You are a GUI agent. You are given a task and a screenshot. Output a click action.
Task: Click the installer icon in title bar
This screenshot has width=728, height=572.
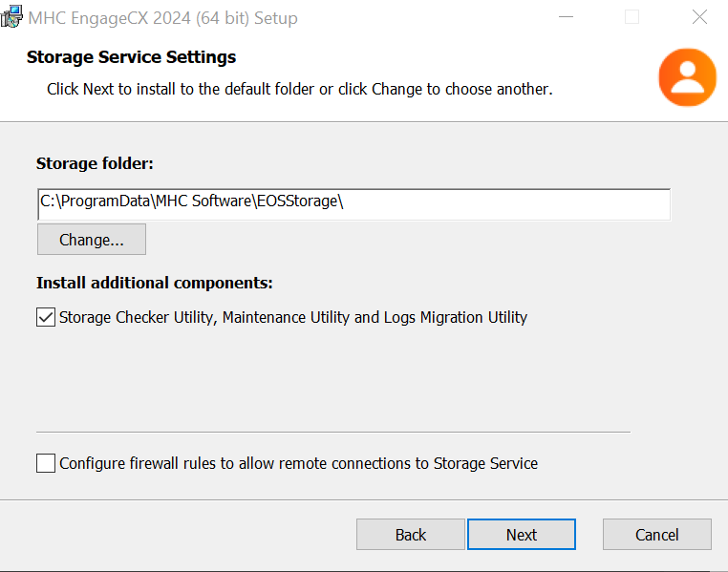(11, 17)
